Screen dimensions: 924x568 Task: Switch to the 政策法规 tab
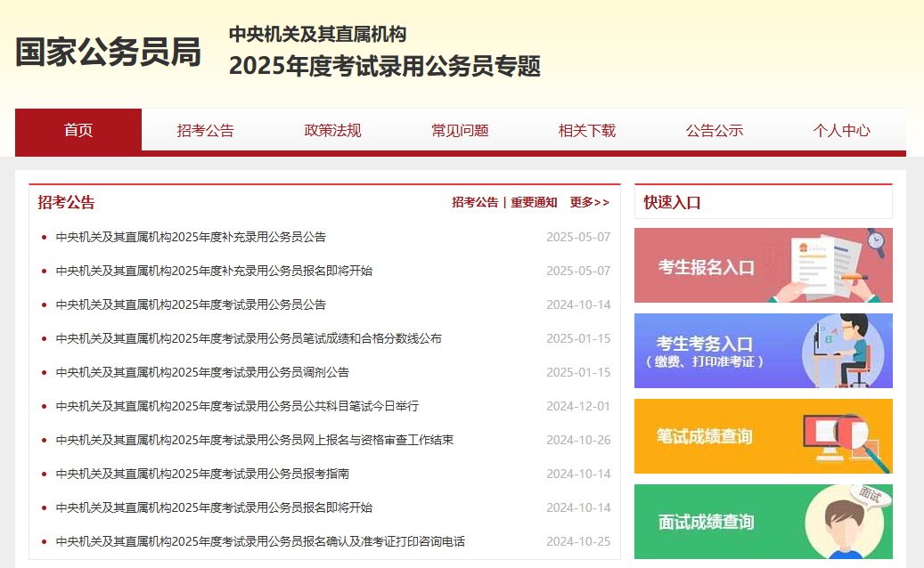click(x=332, y=130)
